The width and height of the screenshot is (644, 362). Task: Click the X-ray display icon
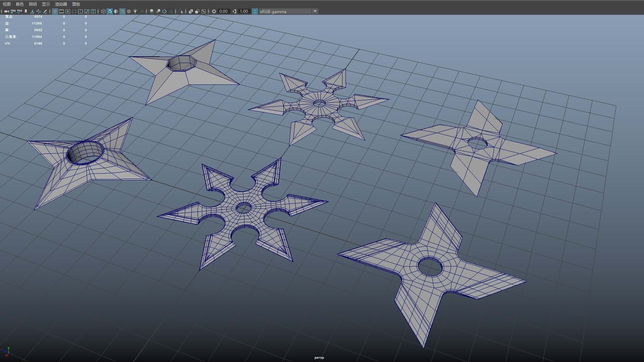pos(191,11)
